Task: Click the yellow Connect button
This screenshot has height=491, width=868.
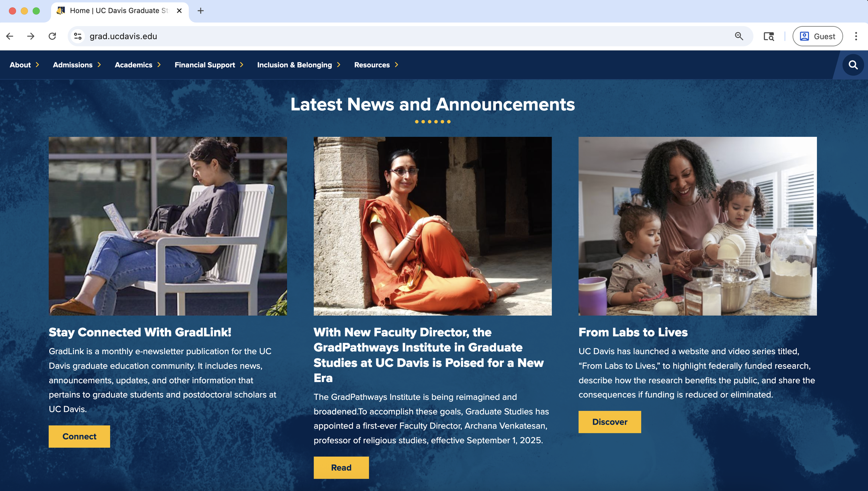Action: pos(79,436)
